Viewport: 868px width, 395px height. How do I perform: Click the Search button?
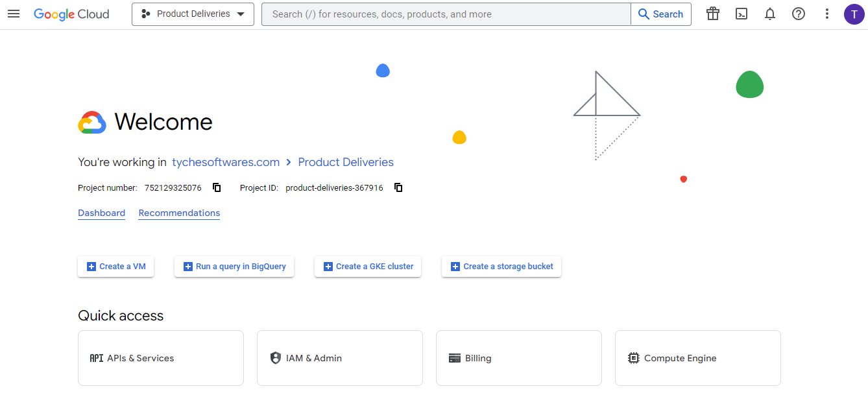pos(661,14)
